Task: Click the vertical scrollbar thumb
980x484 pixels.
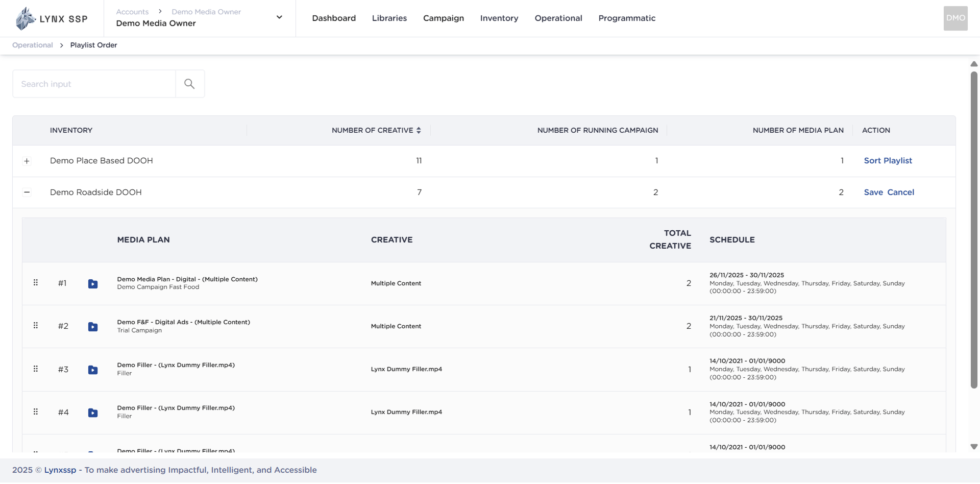Action: 974,230
